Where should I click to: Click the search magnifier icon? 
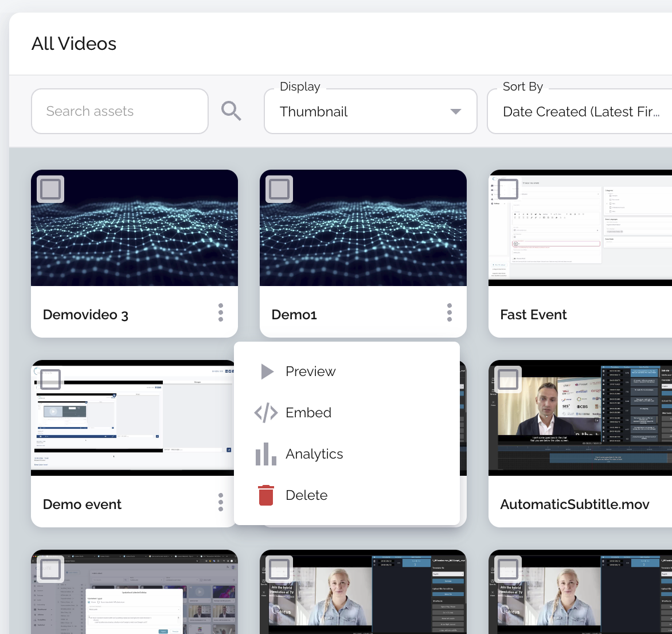tap(231, 111)
